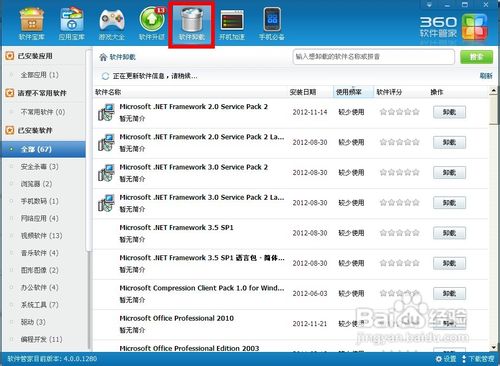Click the home icon beside 软件卸载 breadcrumb
The height and width of the screenshot is (366, 500).
103,57
